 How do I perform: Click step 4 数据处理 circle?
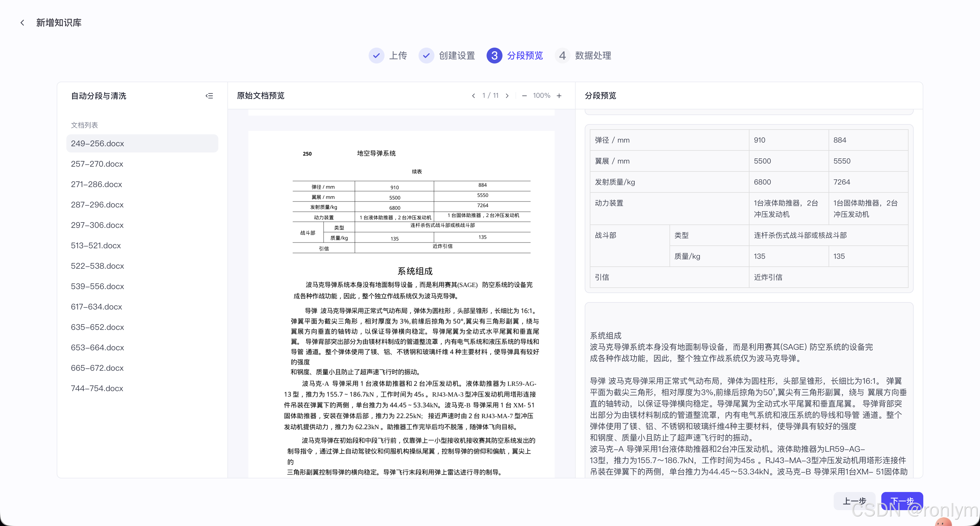pos(562,56)
